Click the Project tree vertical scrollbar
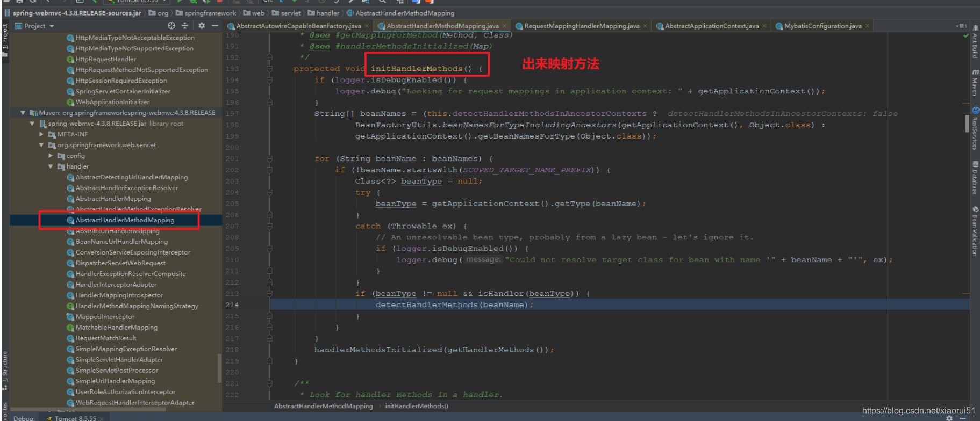The width and height of the screenshot is (980, 421). coord(219,368)
